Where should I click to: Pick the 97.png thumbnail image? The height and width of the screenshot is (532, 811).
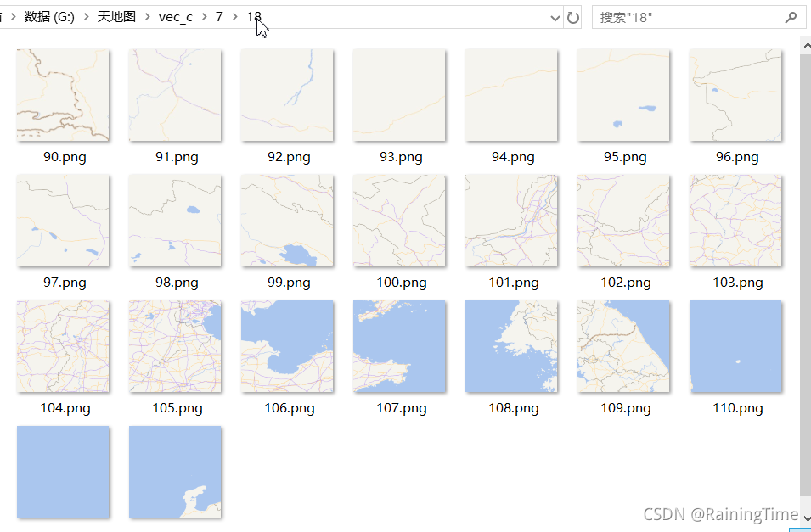click(x=63, y=221)
